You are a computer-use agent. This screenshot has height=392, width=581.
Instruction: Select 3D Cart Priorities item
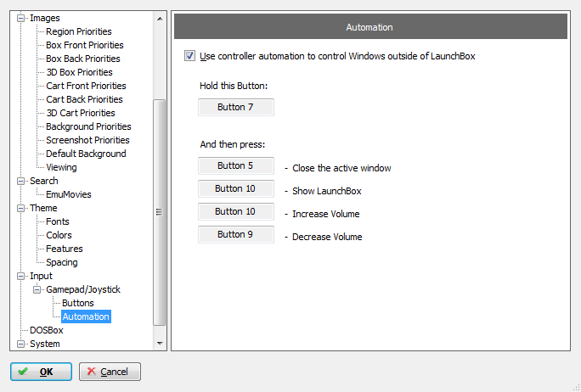(x=81, y=113)
